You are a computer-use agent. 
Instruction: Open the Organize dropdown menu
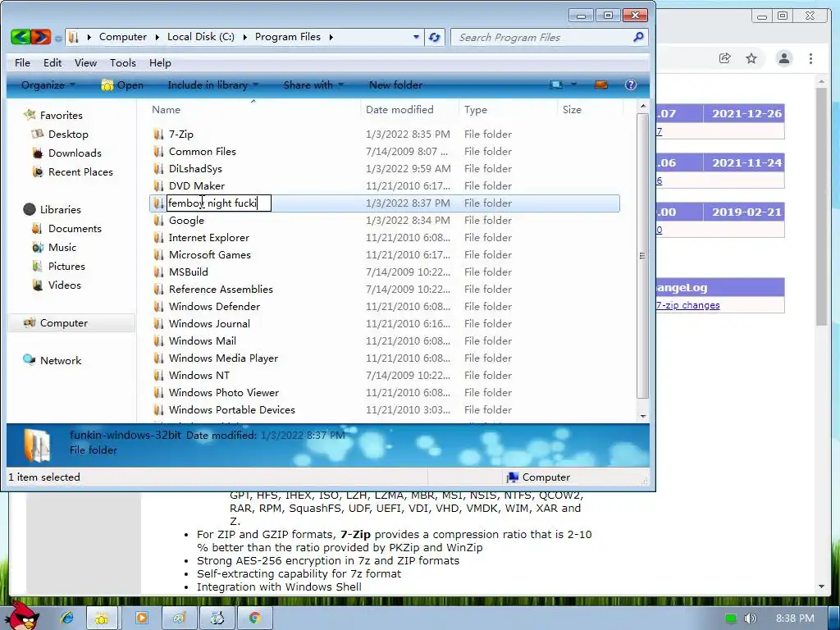[x=48, y=84]
